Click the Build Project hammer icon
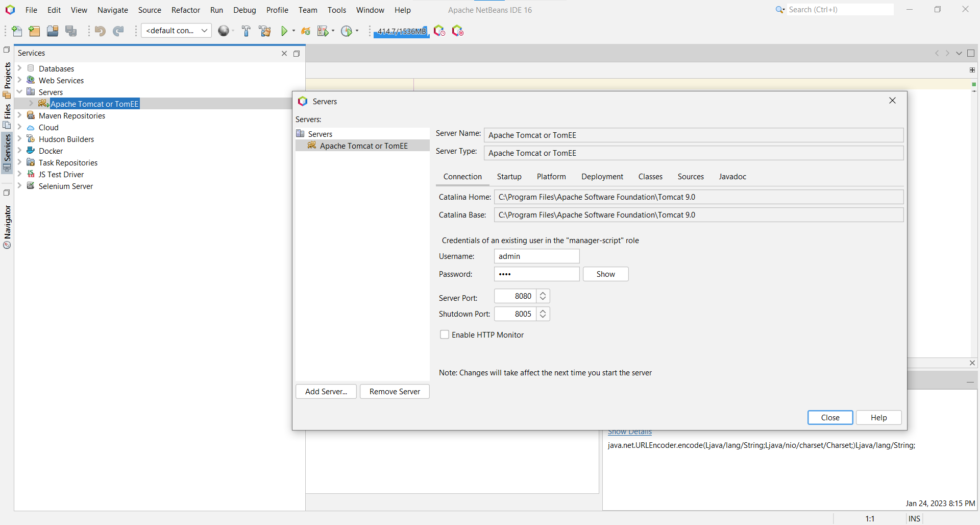Image resolution: width=980 pixels, height=525 pixels. (246, 31)
